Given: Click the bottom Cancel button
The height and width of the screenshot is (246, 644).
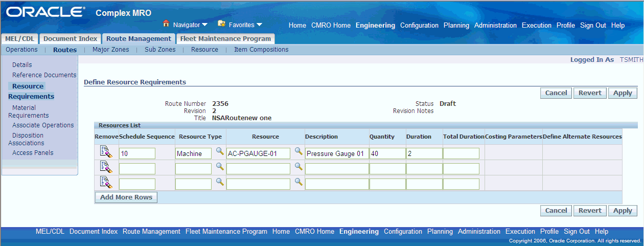Looking at the screenshot, I should click(x=556, y=211).
